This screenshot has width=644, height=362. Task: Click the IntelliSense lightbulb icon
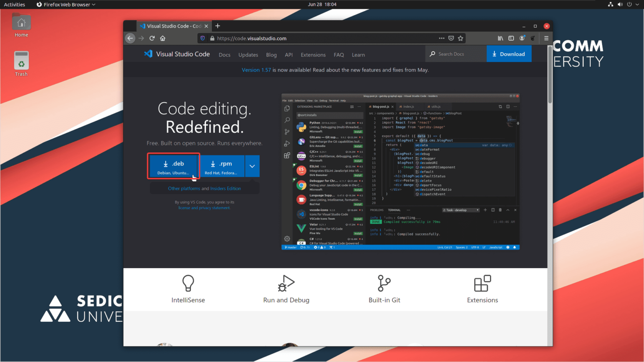(x=188, y=283)
